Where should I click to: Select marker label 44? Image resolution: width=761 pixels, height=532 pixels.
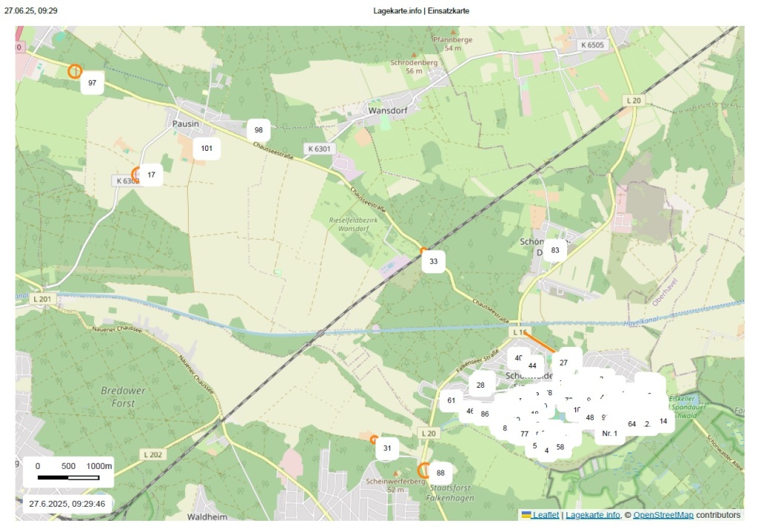tap(532, 366)
